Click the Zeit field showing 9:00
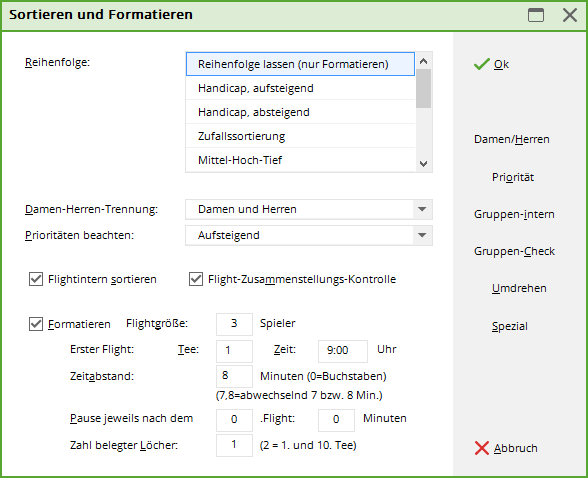The height and width of the screenshot is (478, 588). click(343, 351)
